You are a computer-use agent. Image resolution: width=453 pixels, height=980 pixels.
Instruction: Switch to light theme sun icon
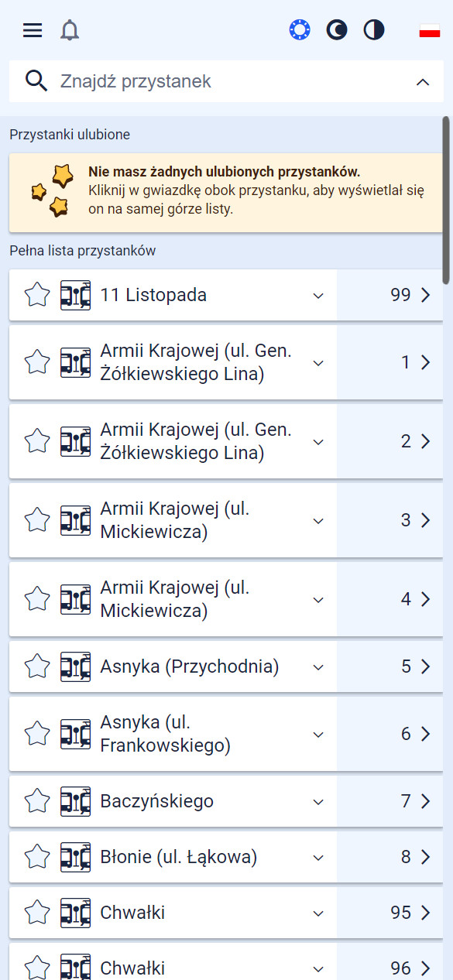(300, 30)
